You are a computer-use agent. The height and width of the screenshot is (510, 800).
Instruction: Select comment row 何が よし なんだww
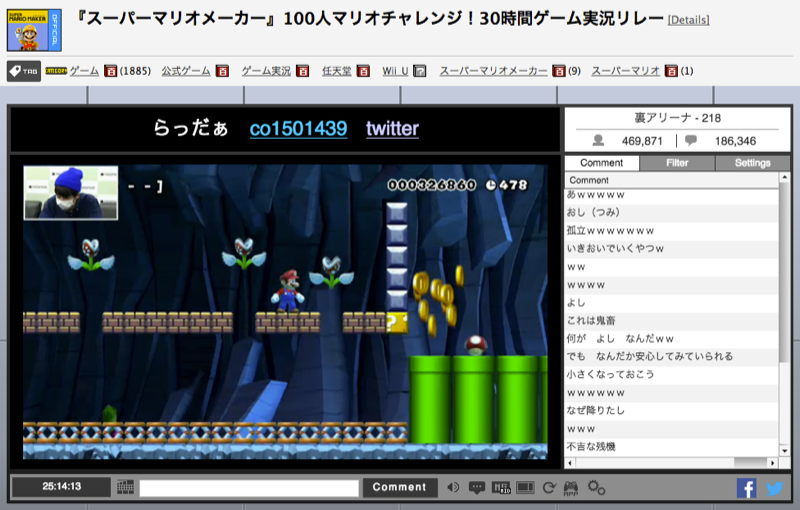672,339
